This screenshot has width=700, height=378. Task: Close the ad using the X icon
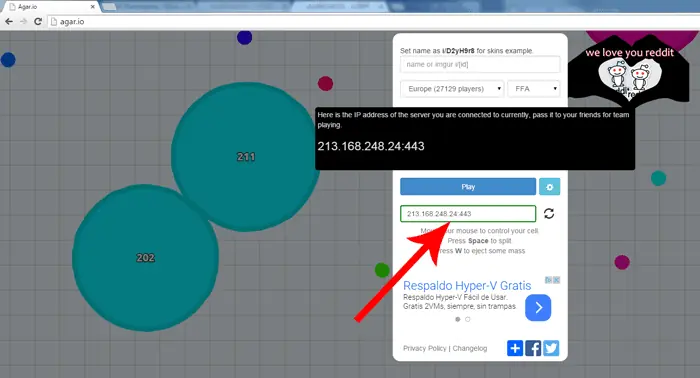[556, 280]
